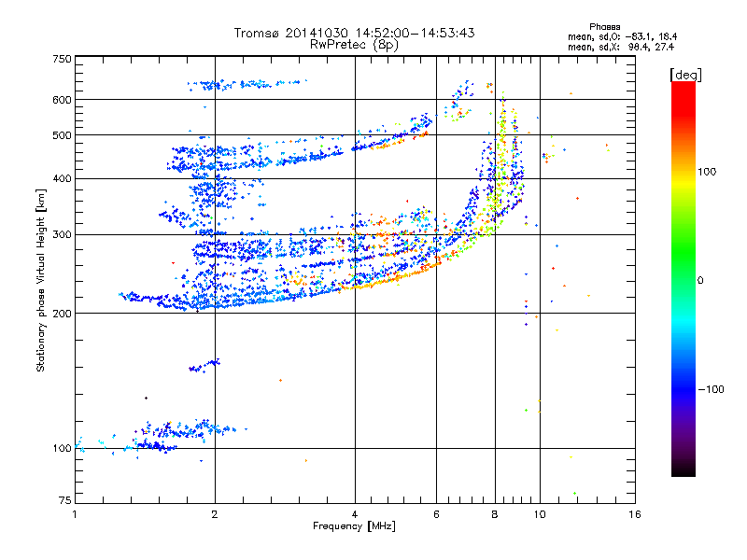Click the 'Frequency [MHz]' axis label
Screen dimensions: 747x560
[354, 526]
